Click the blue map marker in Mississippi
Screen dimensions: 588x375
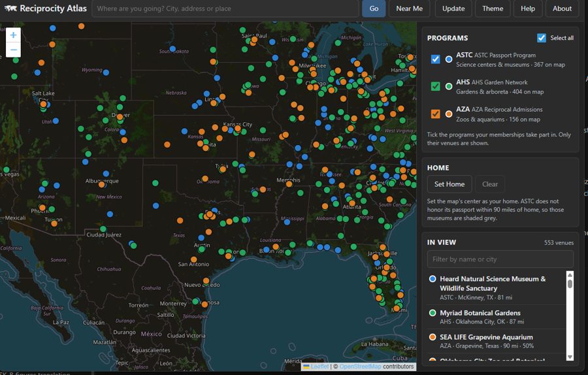[287, 222]
